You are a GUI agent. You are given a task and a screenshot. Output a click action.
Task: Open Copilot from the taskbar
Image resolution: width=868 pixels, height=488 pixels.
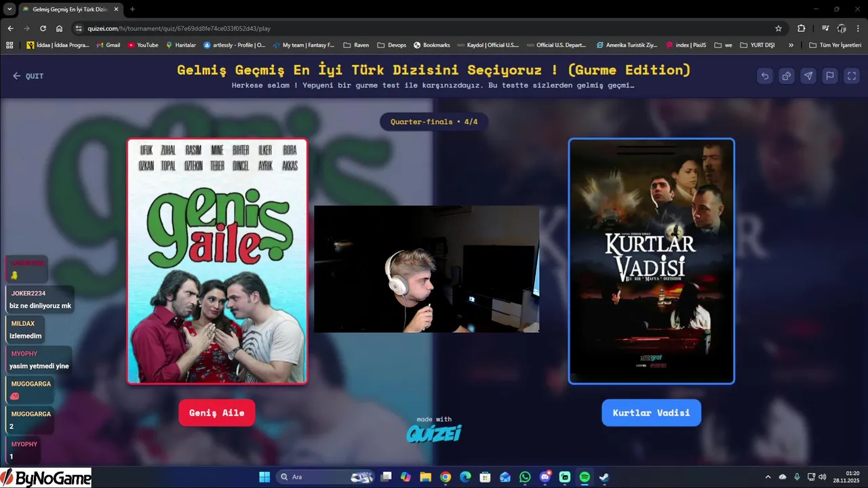point(406,477)
